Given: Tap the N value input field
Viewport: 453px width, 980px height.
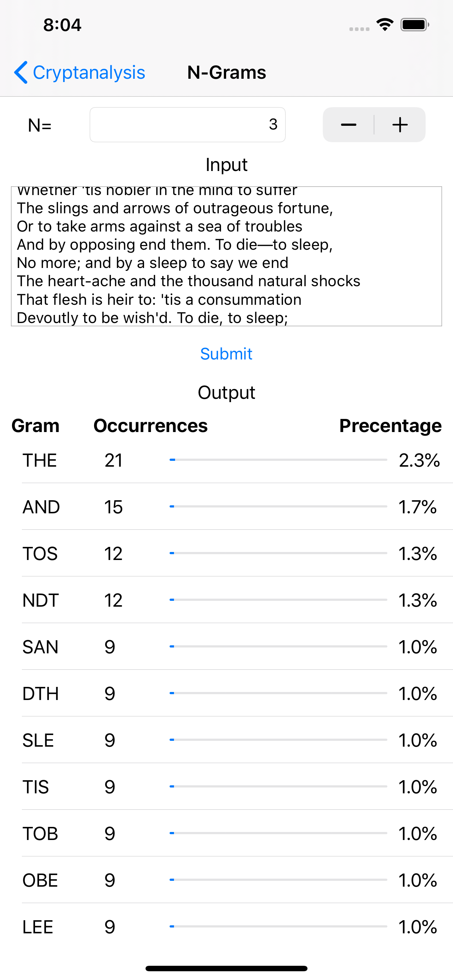Looking at the screenshot, I should coord(187,125).
